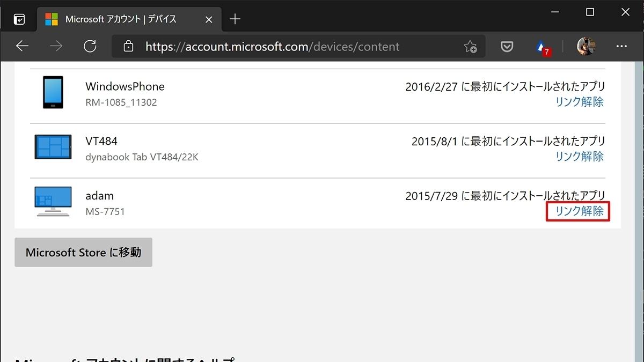Viewport: 644px width, 362px height.
Task: Open the user profile avatar
Action: click(586, 46)
